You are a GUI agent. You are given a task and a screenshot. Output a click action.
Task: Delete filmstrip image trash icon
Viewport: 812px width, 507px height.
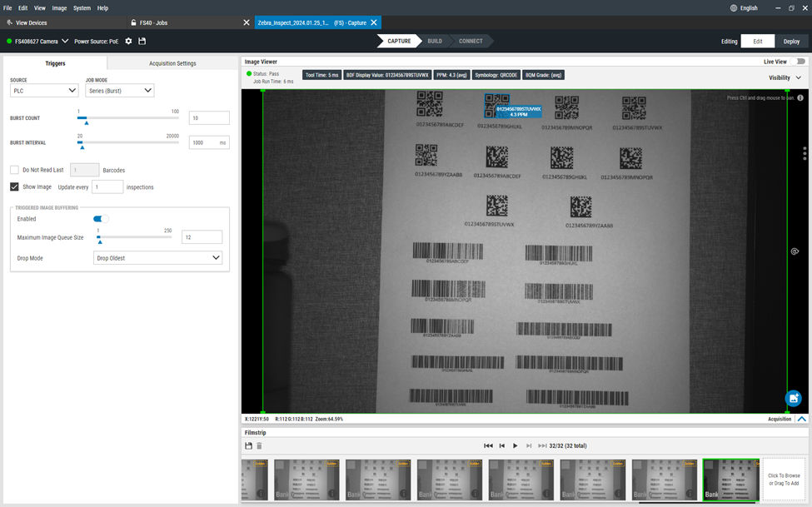pyautogui.click(x=260, y=446)
